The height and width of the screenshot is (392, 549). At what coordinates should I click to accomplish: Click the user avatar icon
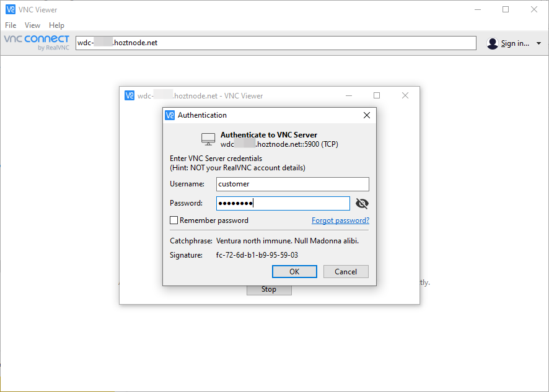492,43
